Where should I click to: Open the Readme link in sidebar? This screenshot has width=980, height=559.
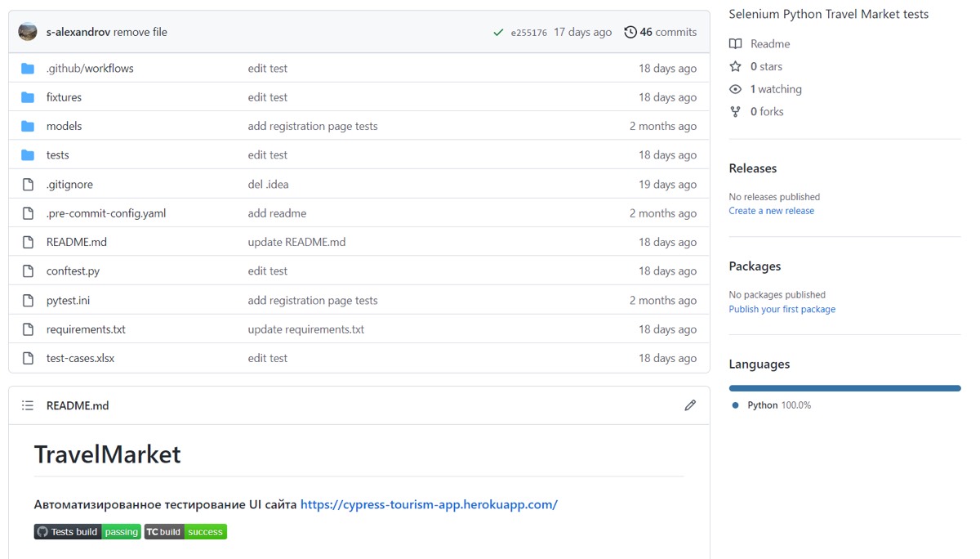coord(769,44)
